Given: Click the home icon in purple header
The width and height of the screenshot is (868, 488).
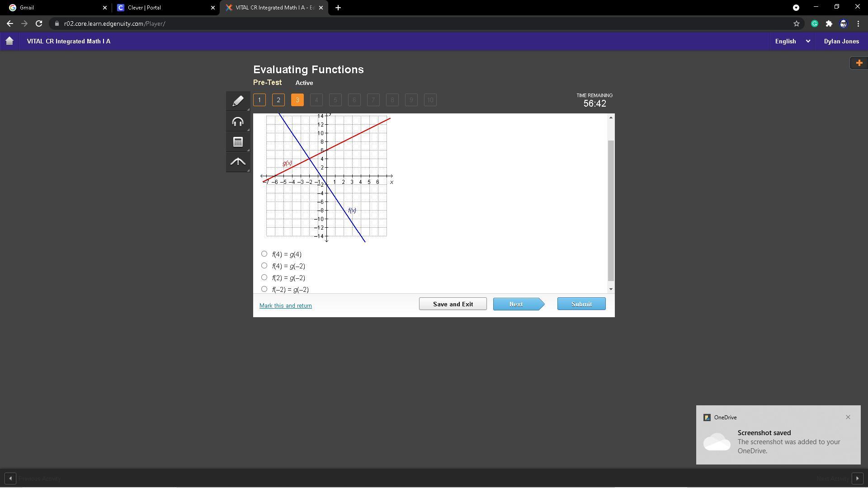Looking at the screenshot, I should [9, 41].
